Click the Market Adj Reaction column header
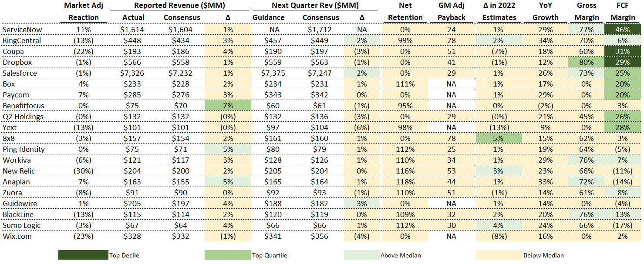Image resolution: width=644 pixels, height=264 pixels. click(x=84, y=11)
